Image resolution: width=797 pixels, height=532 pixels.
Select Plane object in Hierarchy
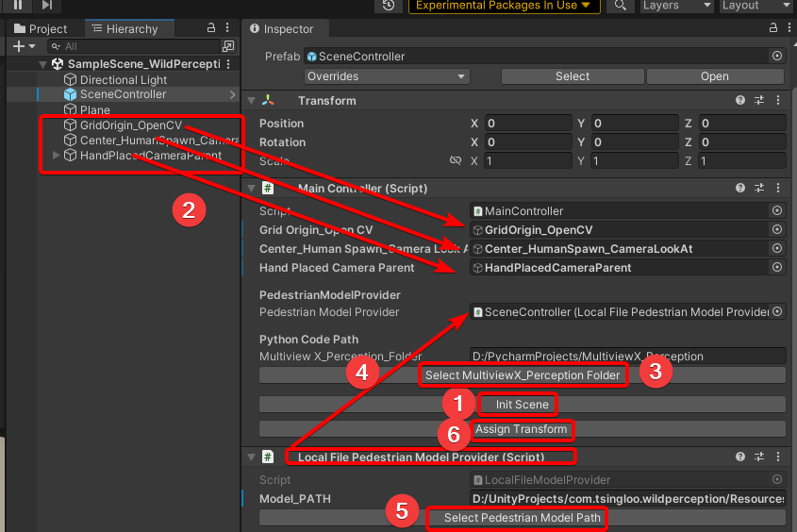tap(95, 109)
